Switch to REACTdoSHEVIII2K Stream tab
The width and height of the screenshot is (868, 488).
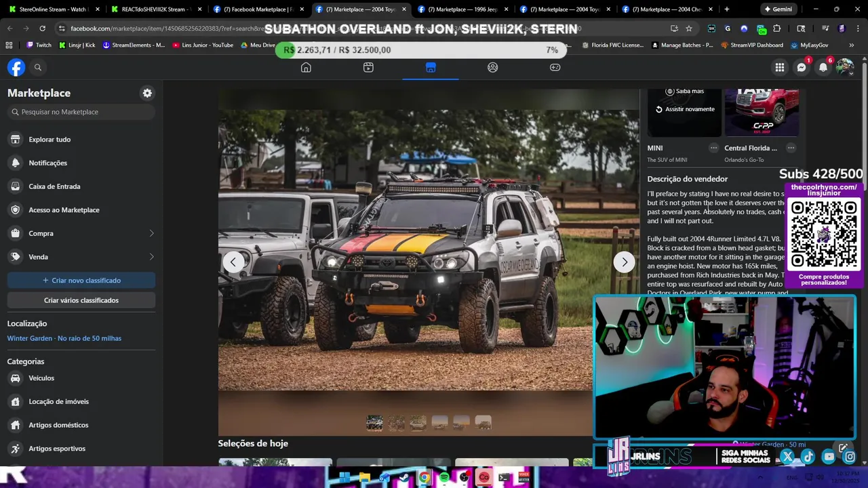point(156,9)
